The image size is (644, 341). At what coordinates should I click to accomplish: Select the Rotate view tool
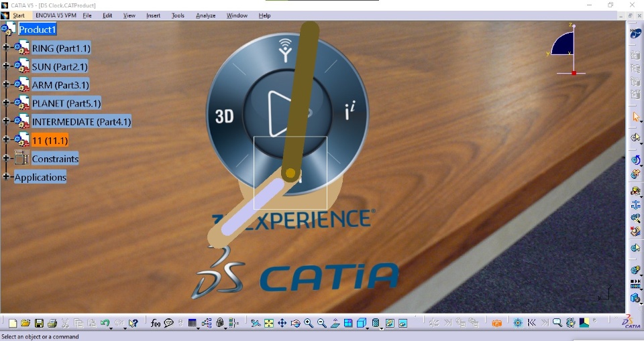[295, 324]
